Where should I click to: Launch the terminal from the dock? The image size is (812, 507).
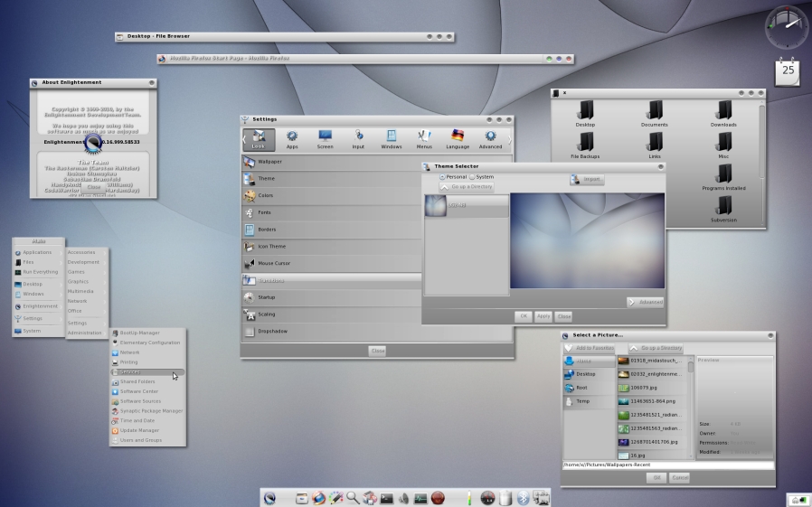pos(387,498)
